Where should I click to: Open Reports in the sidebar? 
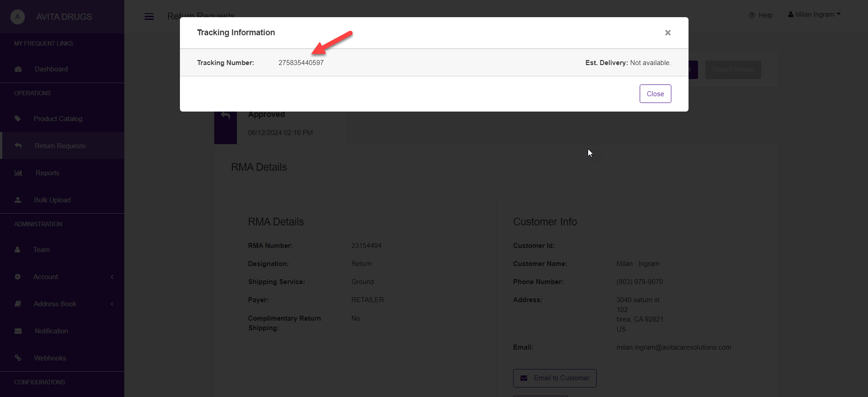[x=62, y=173]
